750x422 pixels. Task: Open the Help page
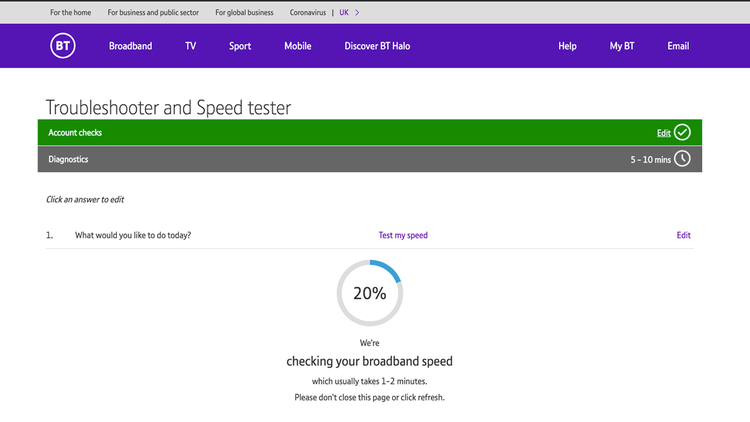point(567,46)
